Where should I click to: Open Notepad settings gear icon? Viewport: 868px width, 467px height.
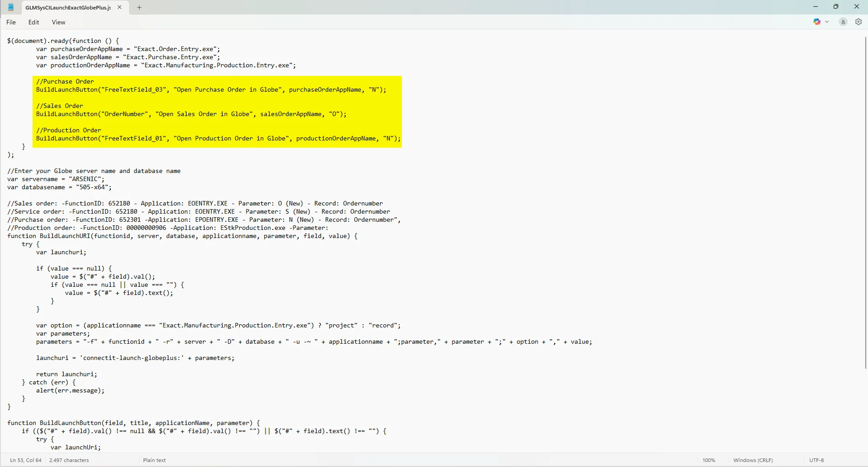pos(859,22)
